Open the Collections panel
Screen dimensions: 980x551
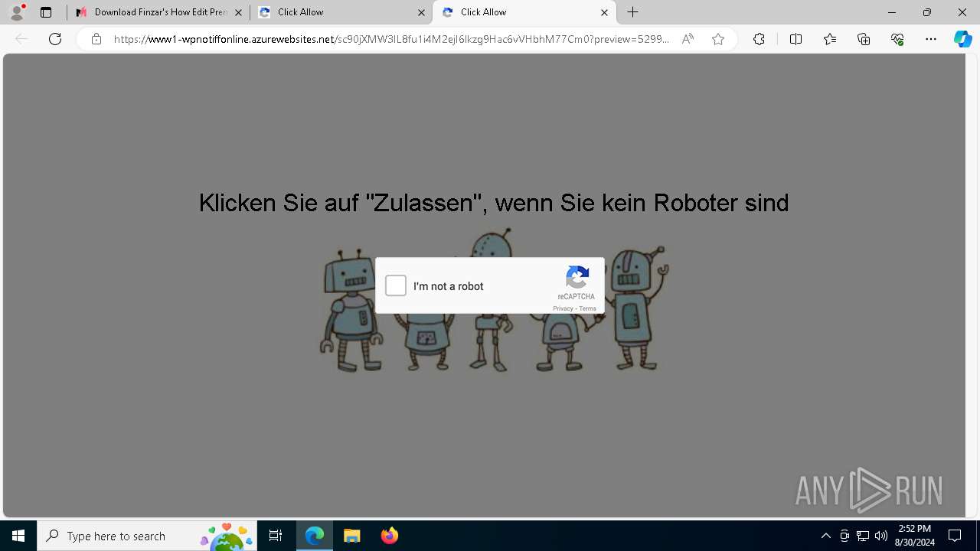[864, 39]
